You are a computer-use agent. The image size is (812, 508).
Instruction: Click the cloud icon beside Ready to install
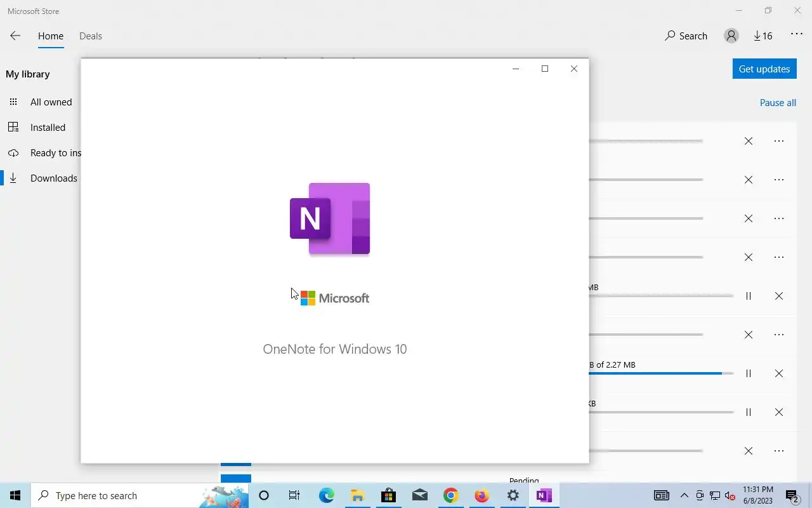coord(13,153)
